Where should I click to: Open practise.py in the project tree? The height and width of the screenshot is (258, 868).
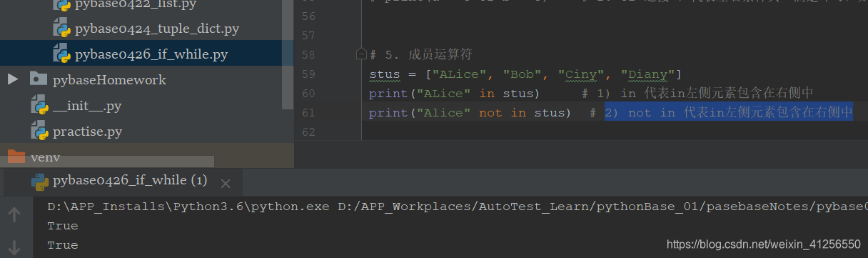click(87, 132)
